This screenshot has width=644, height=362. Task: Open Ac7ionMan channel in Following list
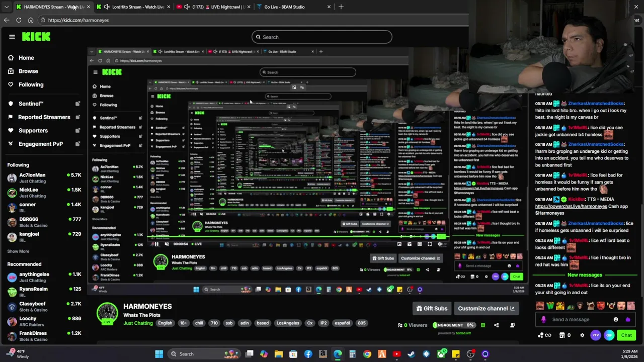(44, 178)
